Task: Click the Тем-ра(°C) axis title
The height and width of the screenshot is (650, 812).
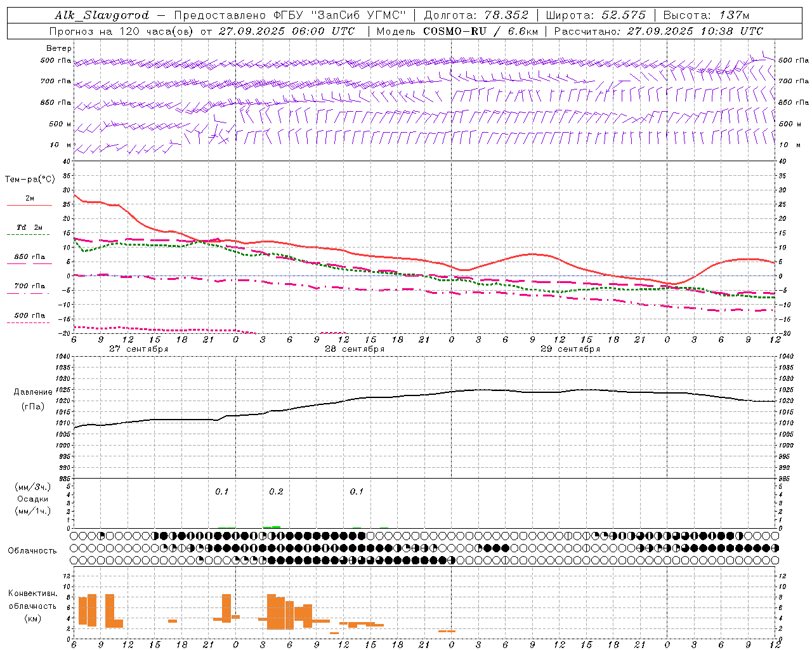Action: coord(30,180)
